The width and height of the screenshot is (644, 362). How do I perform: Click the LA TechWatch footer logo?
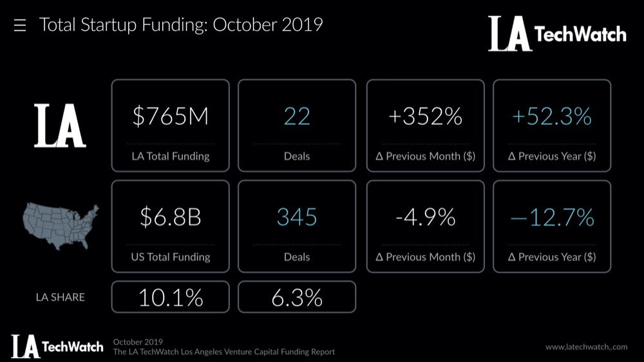[x=57, y=347]
